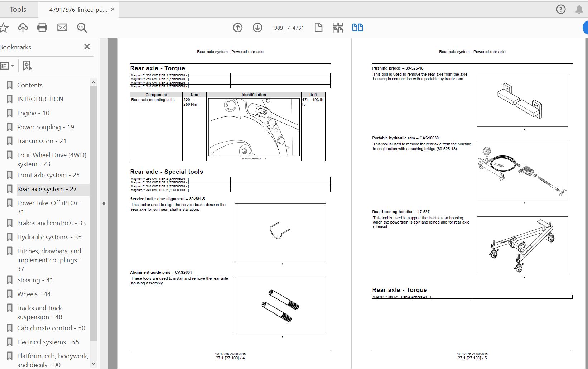Open the bookmark options dropdown menu

[x=7, y=66]
